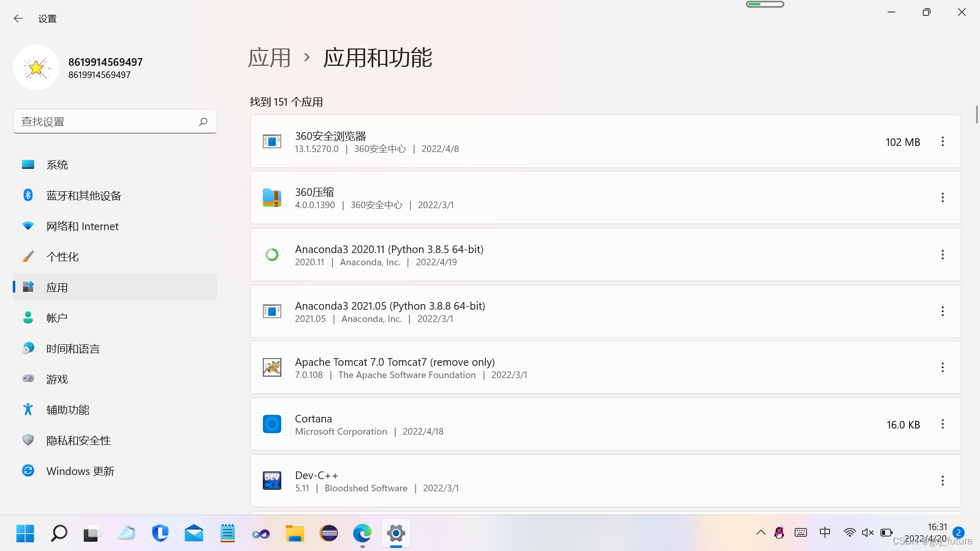The image size is (980, 551).
Task: Open QQ penguin tray icon
Action: point(779,533)
